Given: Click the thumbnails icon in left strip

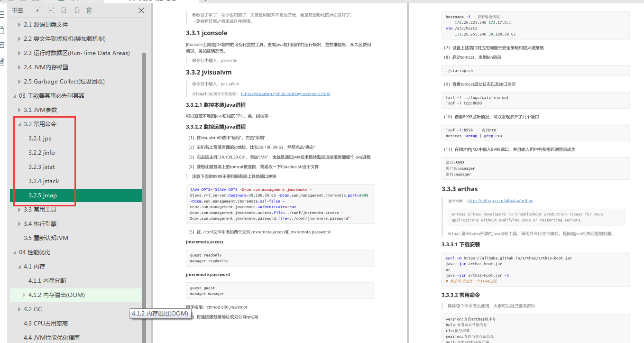Looking at the screenshot, I should click(x=2, y=30).
